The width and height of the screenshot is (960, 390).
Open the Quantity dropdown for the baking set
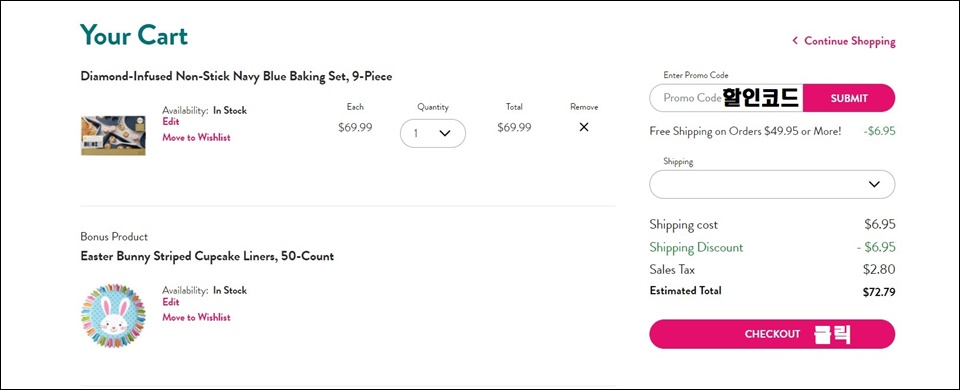[x=433, y=133]
